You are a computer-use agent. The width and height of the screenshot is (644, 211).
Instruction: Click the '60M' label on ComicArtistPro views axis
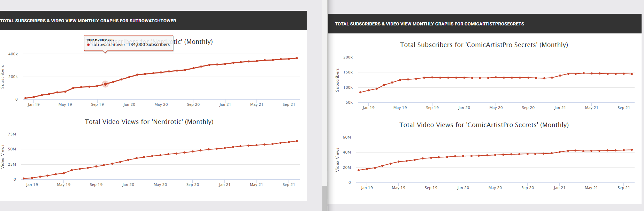[x=347, y=138]
